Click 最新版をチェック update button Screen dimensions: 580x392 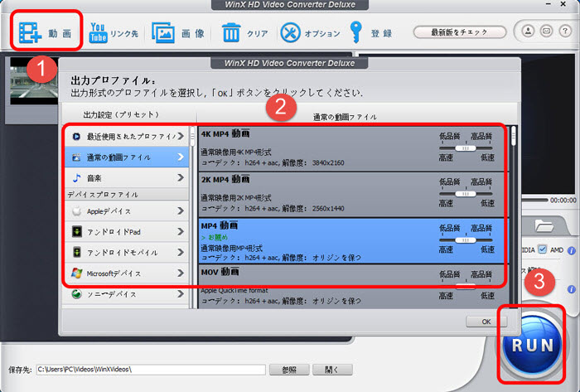point(460,32)
